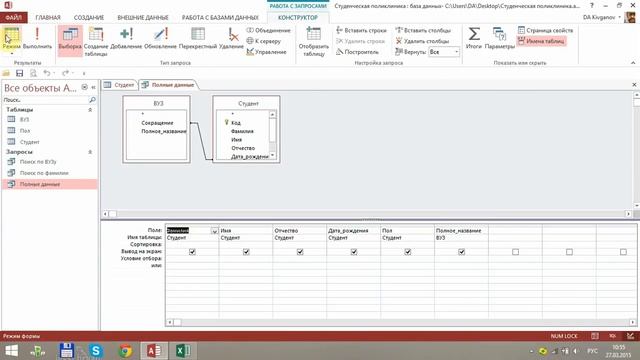Select Полное_название field in ВУЗ table box
The image size is (640, 360).
tap(163, 131)
